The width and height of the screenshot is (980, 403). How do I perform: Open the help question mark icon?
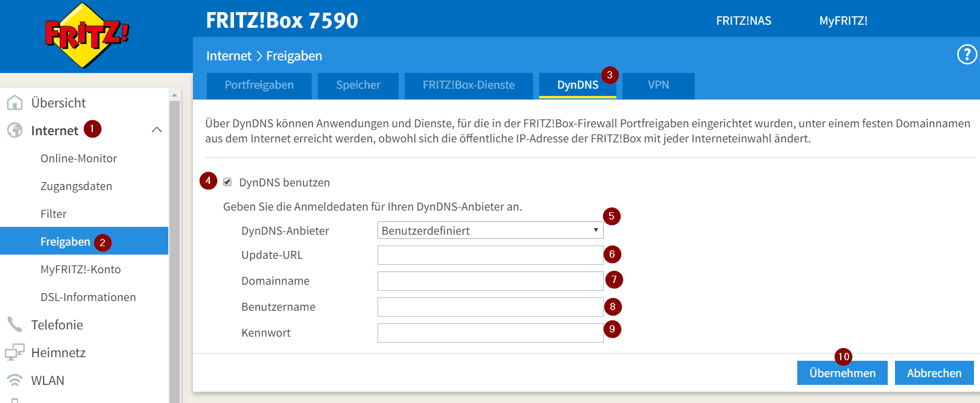pyautogui.click(x=967, y=55)
